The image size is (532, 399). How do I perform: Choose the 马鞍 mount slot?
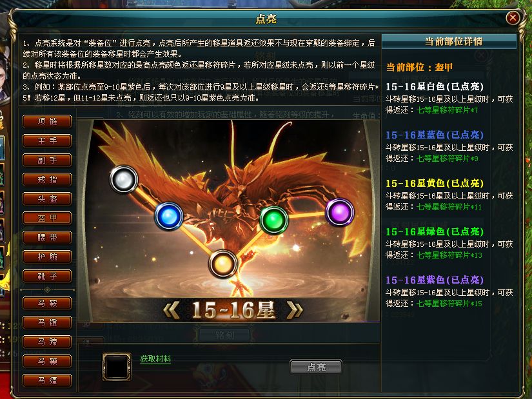[47, 303]
